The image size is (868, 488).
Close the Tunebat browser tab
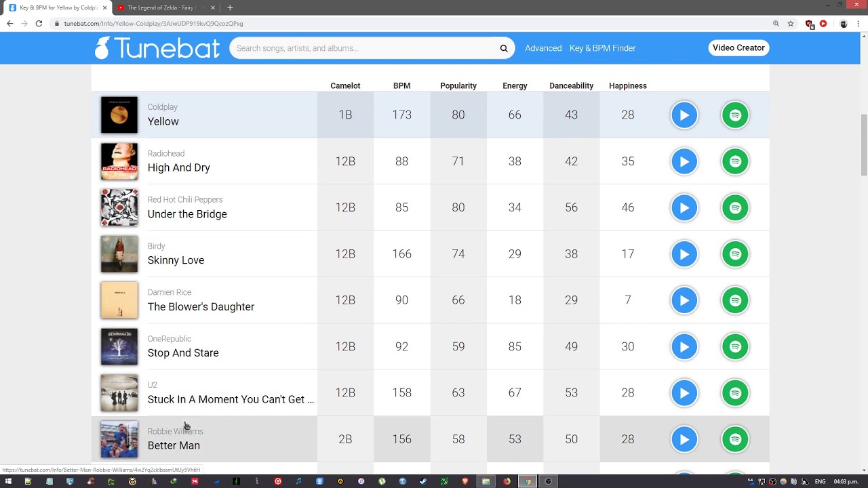pyautogui.click(x=105, y=7)
